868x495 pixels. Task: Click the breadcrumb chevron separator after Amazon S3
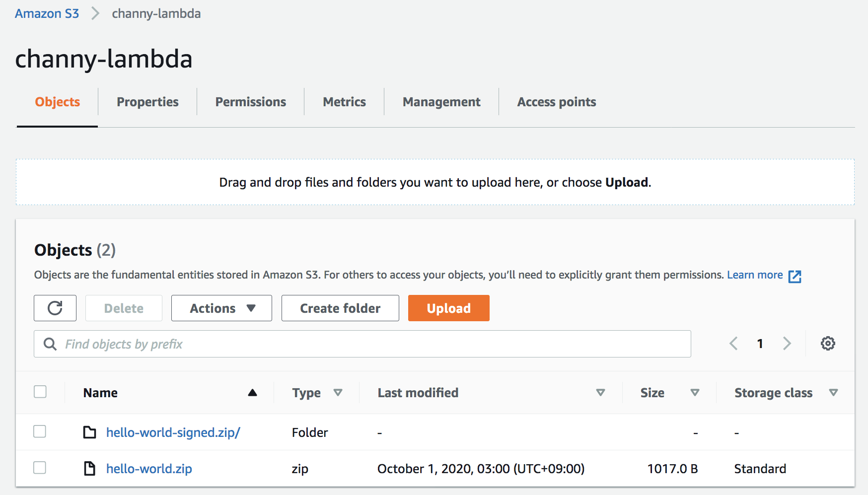coord(95,13)
